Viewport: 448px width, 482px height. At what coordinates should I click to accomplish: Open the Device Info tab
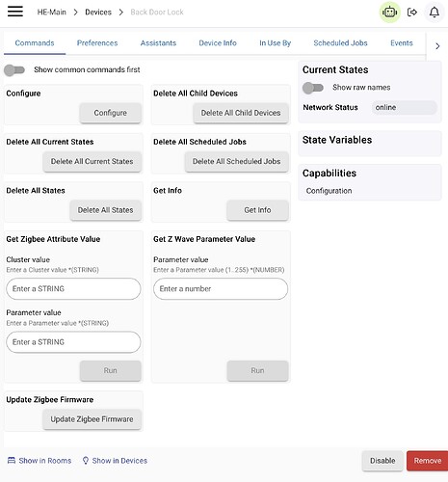tap(218, 43)
